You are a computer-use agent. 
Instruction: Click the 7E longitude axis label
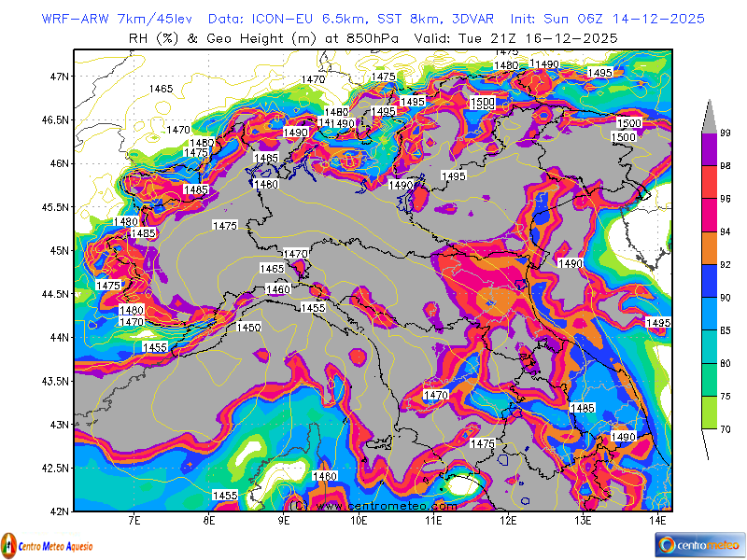tap(134, 520)
